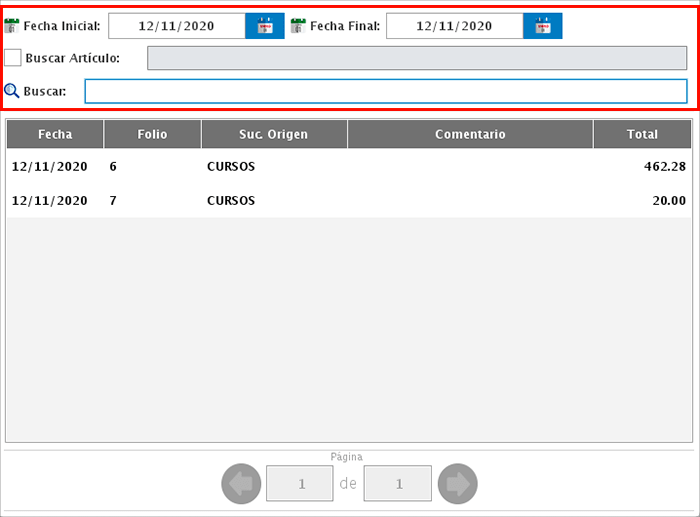Click the Fecha Final date field
This screenshot has height=517, width=700.
tap(454, 26)
